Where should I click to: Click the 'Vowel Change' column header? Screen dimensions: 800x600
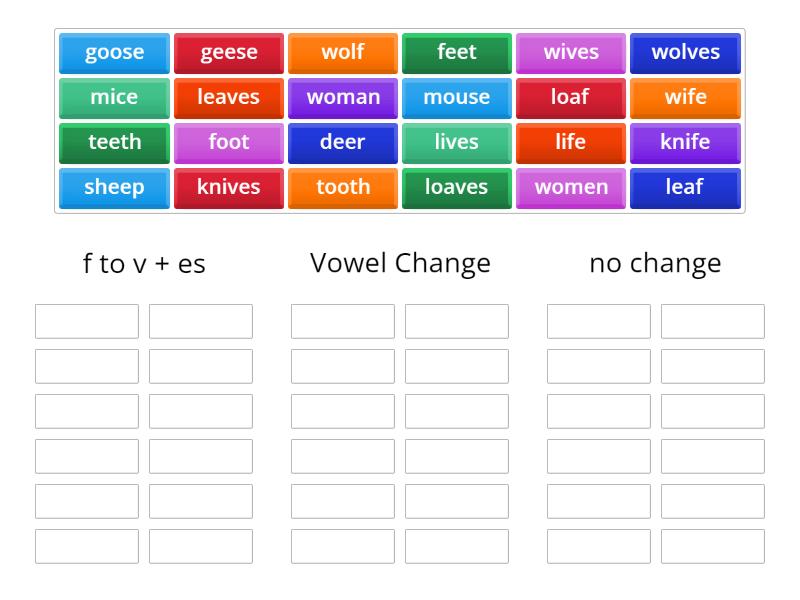click(399, 263)
